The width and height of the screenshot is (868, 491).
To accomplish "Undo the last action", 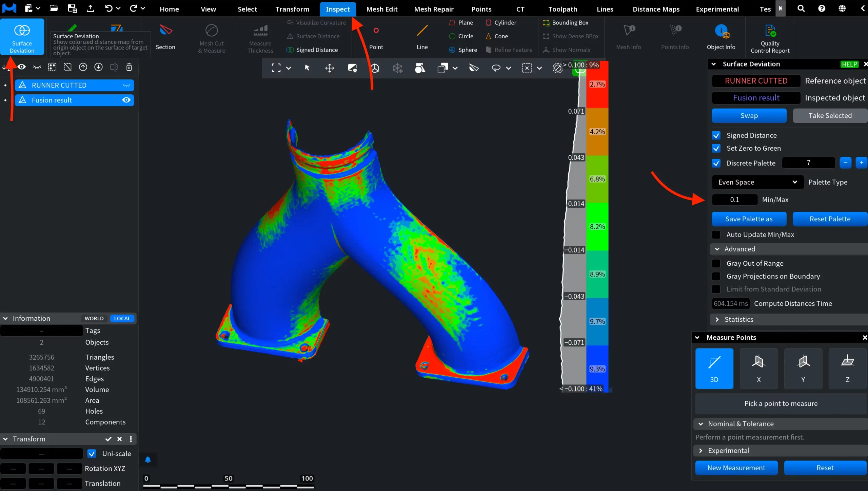I will coord(108,8).
